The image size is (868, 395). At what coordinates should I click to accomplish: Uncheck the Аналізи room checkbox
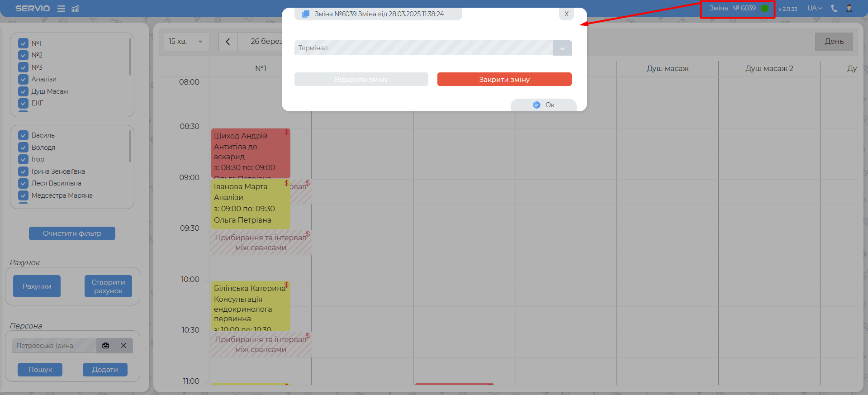pos(24,79)
